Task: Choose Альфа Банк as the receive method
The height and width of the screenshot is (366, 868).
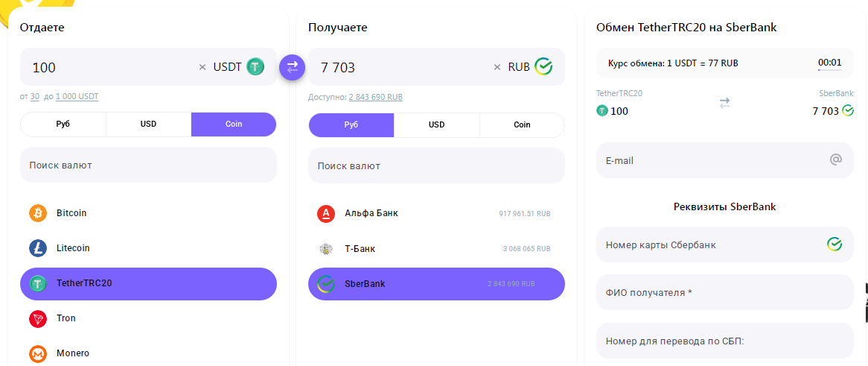Action: pos(437,213)
